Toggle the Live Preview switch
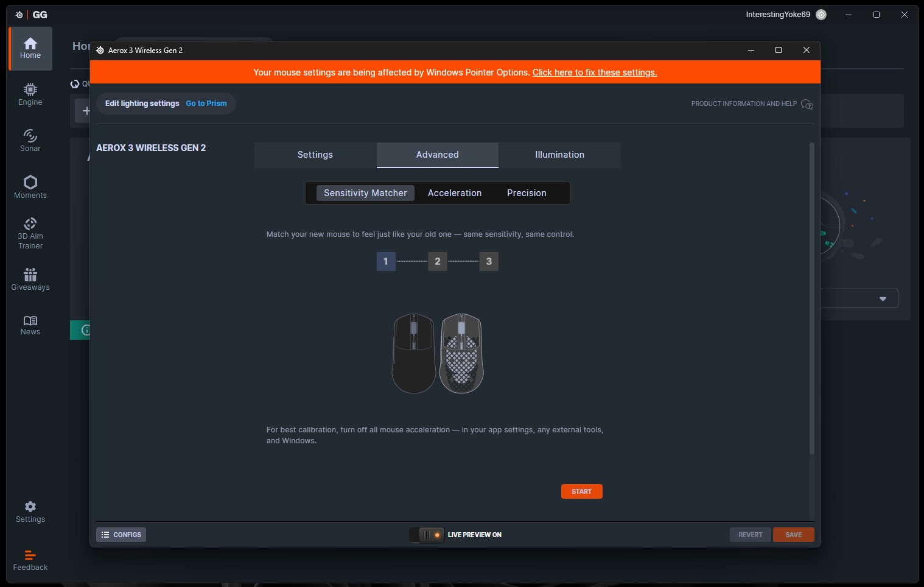 427,535
